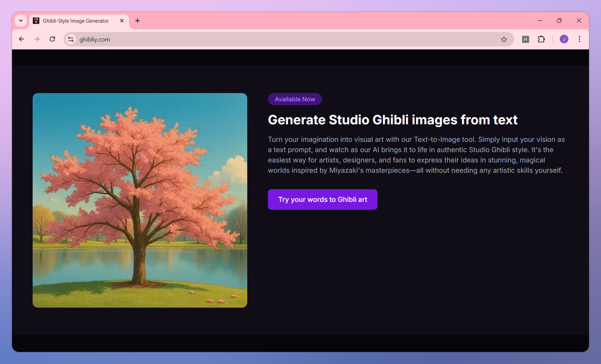Click the browser back arrow
Image resolution: width=601 pixels, height=364 pixels.
coord(21,39)
